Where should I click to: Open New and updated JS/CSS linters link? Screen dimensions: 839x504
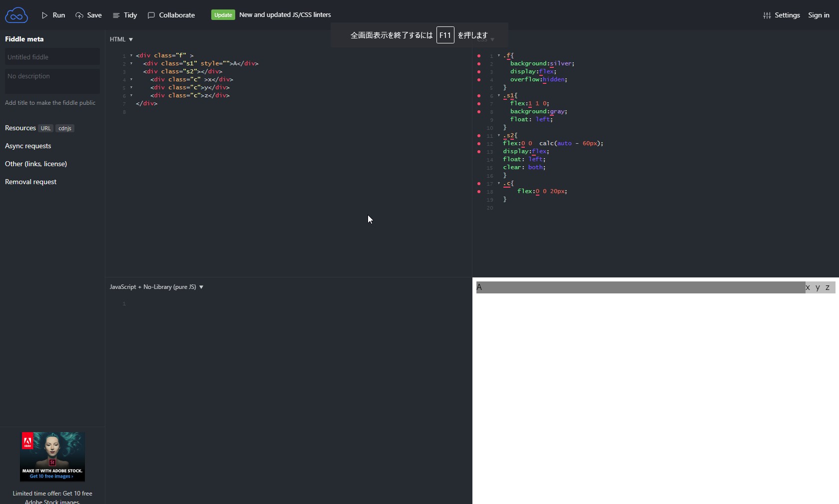point(285,15)
